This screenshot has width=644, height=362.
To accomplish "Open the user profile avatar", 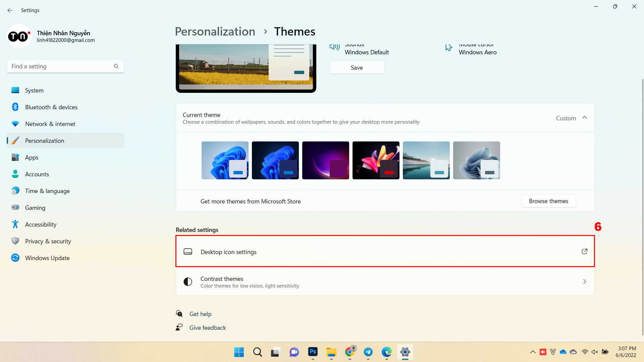I will (19, 36).
